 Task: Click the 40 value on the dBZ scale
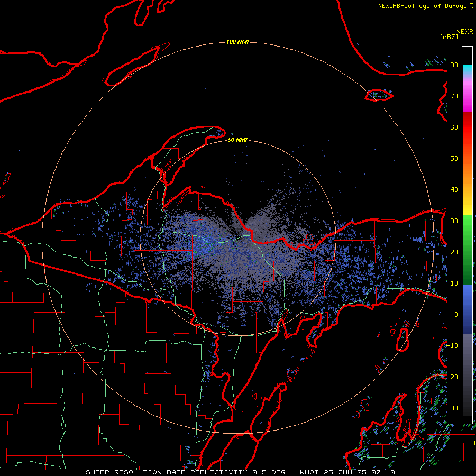[x=454, y=190]
